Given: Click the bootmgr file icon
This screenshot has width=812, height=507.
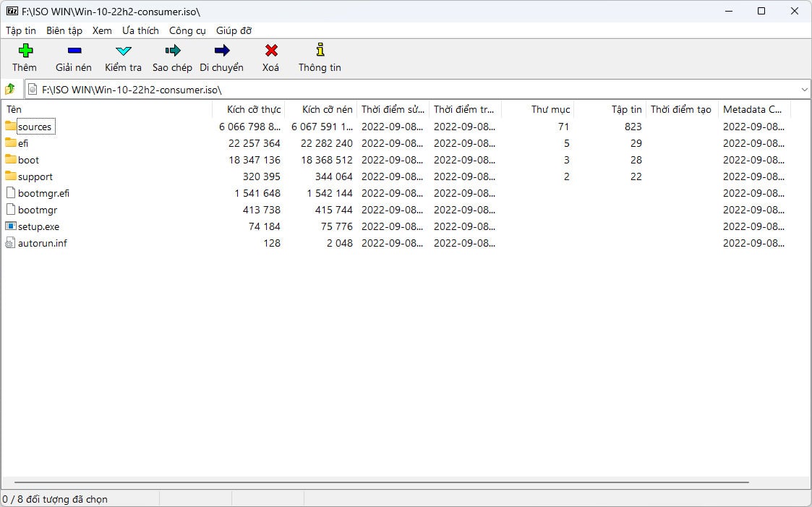Looking at the screenshot, I should tap(10, 209).
